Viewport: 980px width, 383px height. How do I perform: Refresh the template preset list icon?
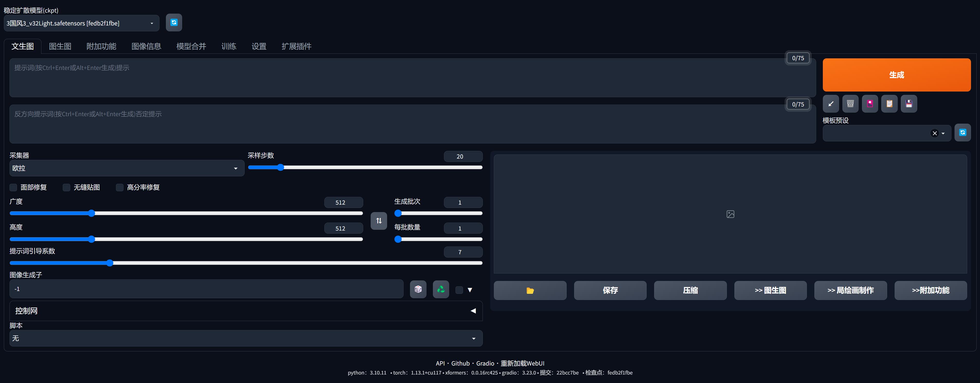point(963,132)
